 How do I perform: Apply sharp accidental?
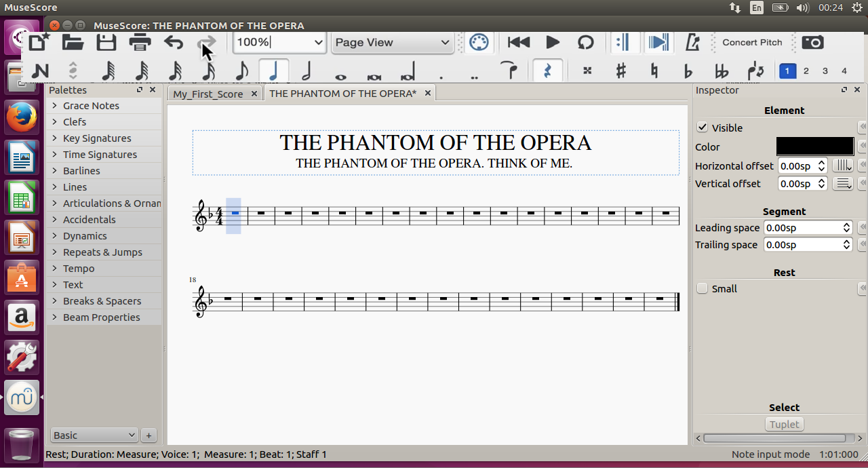click(x=620, y=71)
